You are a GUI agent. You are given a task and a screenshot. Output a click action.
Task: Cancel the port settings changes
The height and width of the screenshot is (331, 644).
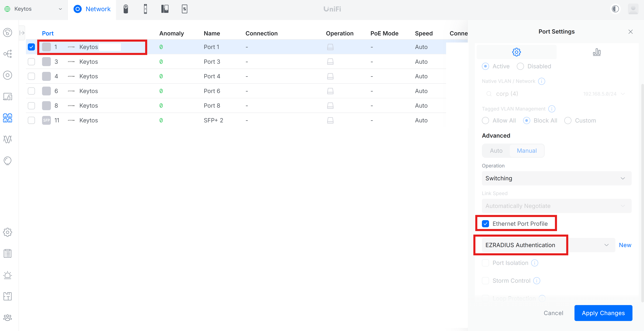tap(553, 313)
